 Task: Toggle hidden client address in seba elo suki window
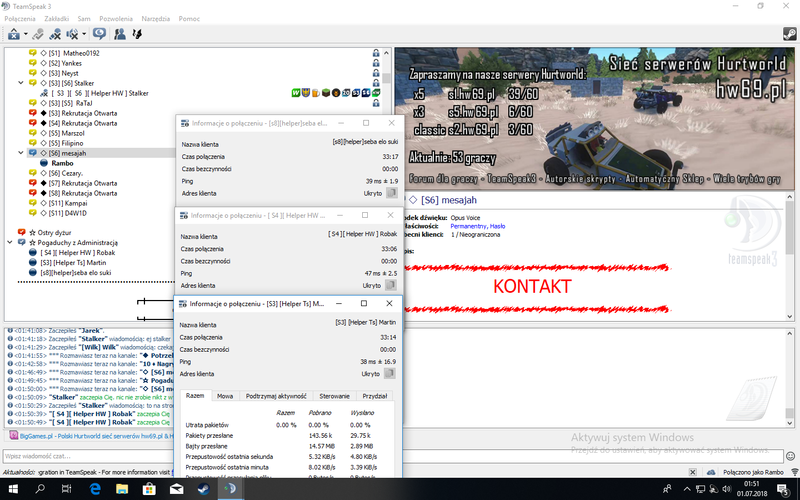(x=391, y=193)
